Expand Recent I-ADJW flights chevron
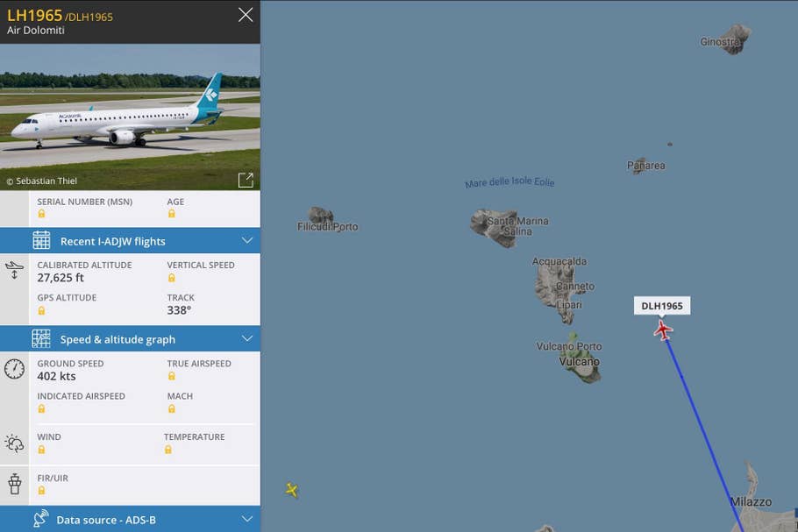This screenshot has width=798, height=532. tap(247, 240)
